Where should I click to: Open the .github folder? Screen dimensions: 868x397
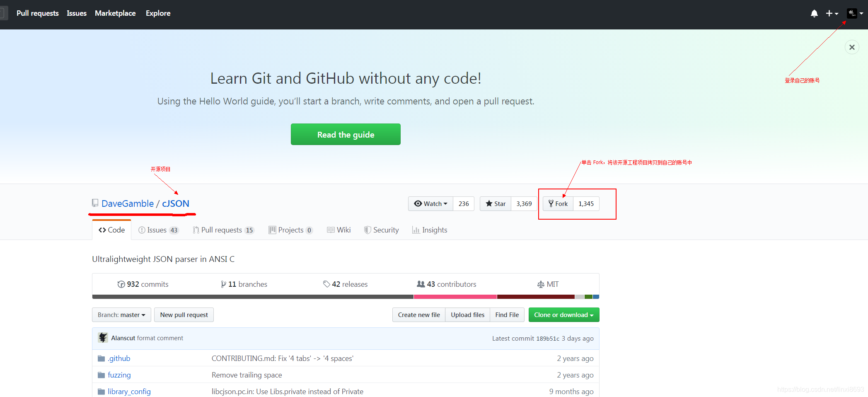(x=119, y=358)
